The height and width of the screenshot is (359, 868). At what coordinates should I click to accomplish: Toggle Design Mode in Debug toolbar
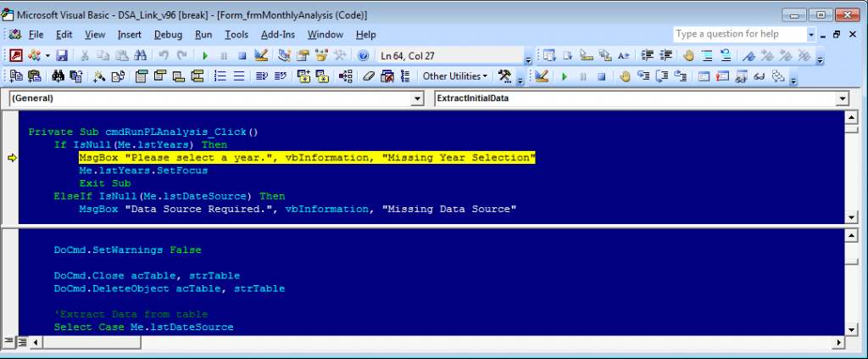[x=542, y=76]
